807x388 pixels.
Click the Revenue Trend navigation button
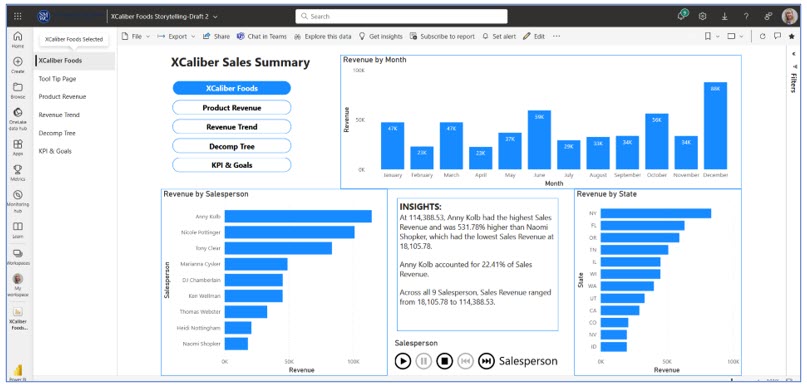[x=232, y=127]
